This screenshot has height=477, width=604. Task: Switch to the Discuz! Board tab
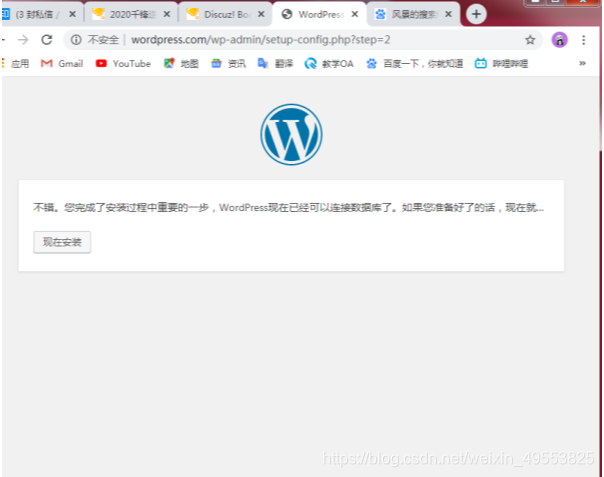225,15
